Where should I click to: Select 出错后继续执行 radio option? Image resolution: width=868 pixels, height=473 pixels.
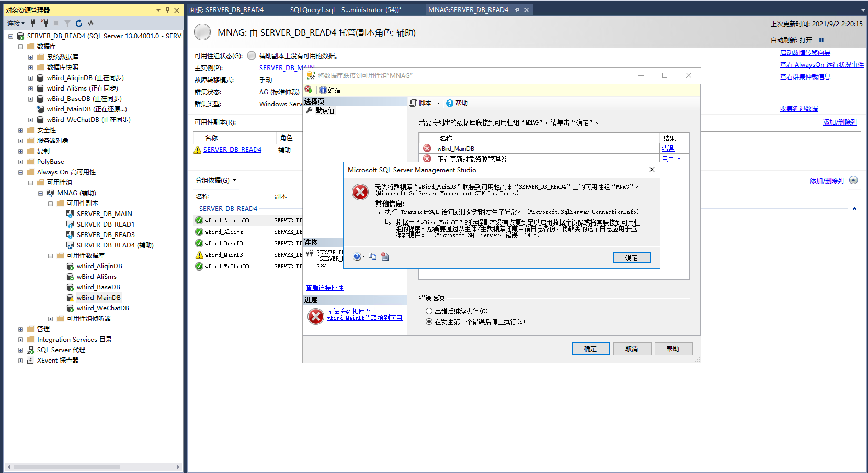[429, 311]
